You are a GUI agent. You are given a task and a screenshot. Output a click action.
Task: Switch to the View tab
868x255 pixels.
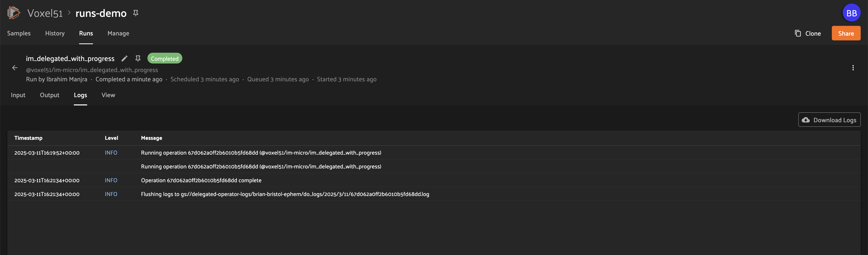[x=108, y=95]
